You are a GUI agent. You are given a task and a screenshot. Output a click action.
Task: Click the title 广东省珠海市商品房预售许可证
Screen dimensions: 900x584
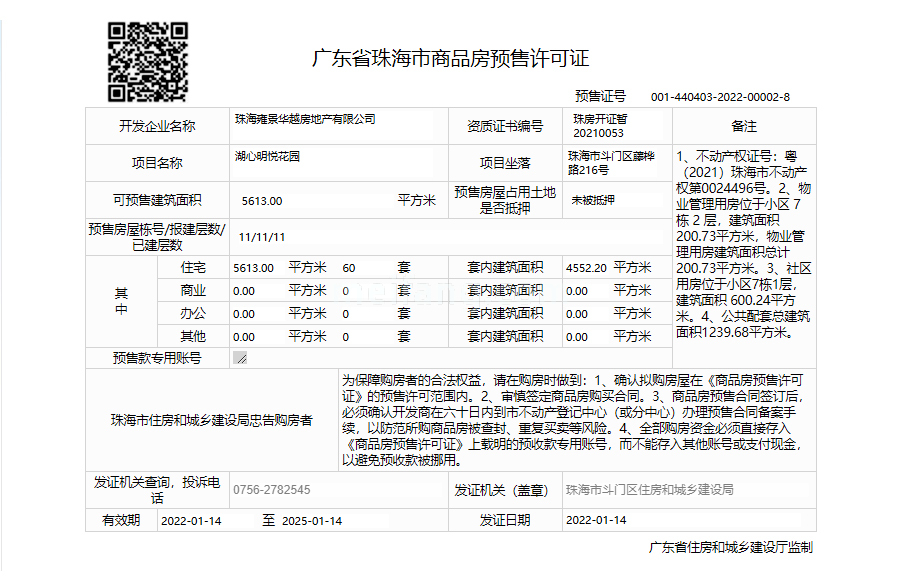[x=450, y=59]
